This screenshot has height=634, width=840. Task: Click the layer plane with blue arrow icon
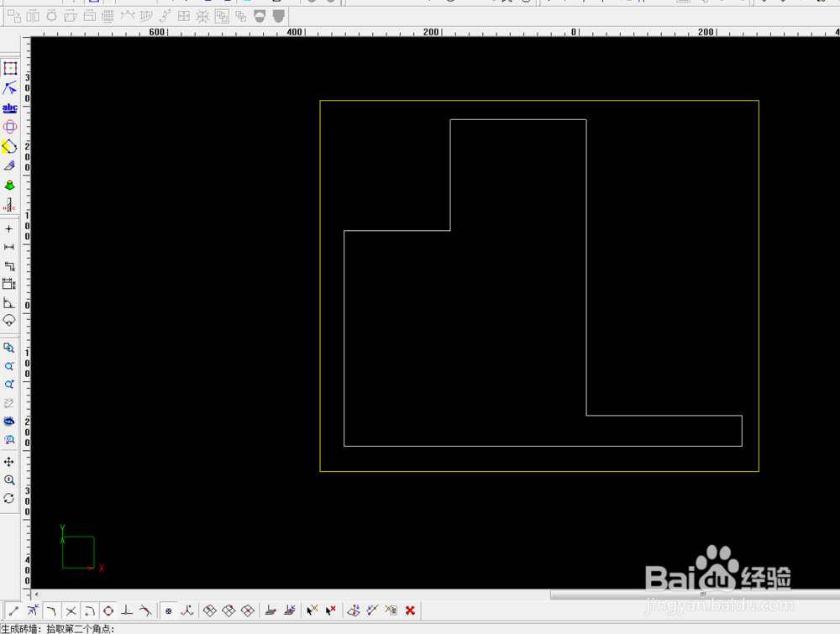tap(290, 610)
